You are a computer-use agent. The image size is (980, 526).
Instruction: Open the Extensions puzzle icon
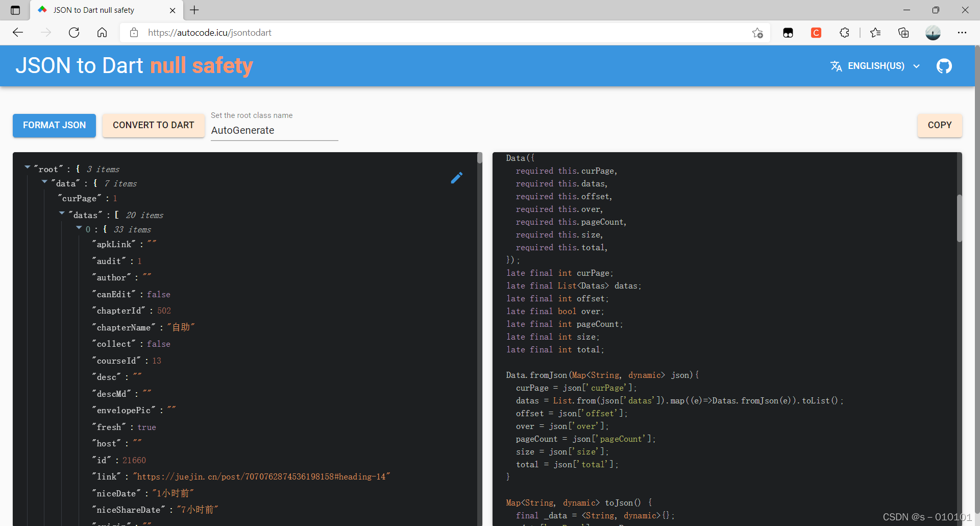coord(845,33)
